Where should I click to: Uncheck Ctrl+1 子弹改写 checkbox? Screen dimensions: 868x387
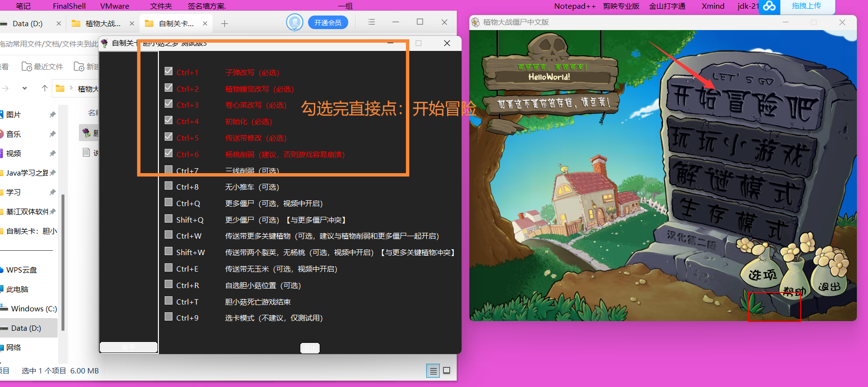[x=169, y=71]
